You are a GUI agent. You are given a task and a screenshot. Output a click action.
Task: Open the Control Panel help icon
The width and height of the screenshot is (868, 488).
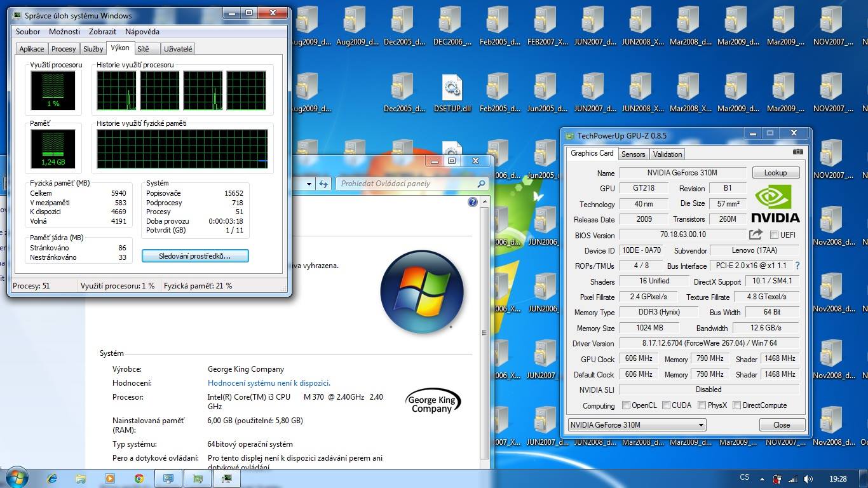(472, 202)
